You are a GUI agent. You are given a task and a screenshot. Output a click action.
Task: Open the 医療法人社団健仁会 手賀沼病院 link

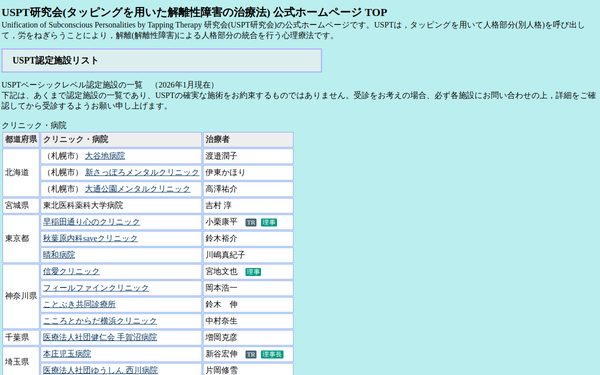pyautogui.click(x=100, y=337)
